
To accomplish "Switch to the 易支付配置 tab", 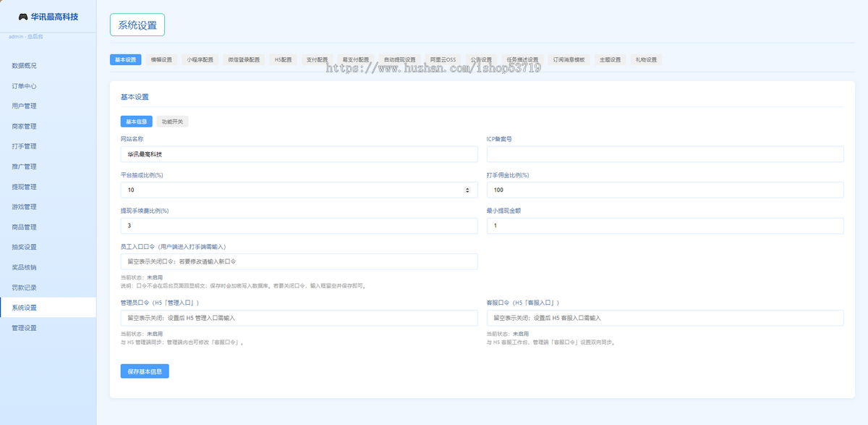I will [x=356, y=60].
